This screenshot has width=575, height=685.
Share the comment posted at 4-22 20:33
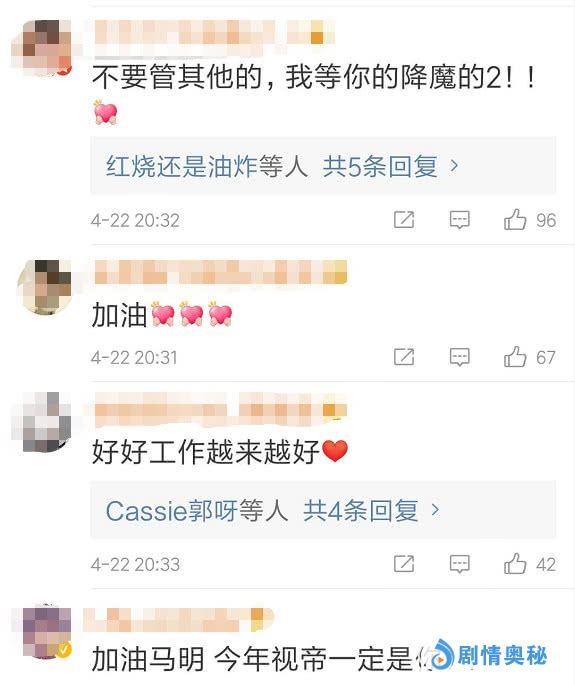(x=404, y=564)
